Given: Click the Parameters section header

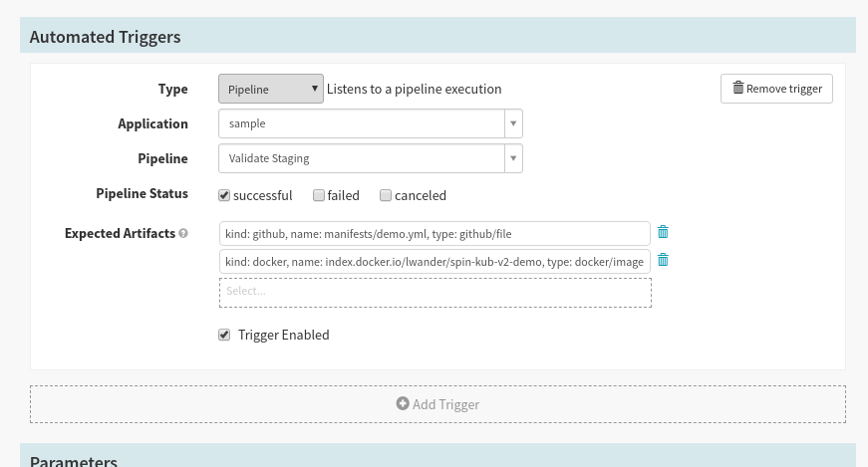Looking at the screenshot, I should (x=74, y=461).
